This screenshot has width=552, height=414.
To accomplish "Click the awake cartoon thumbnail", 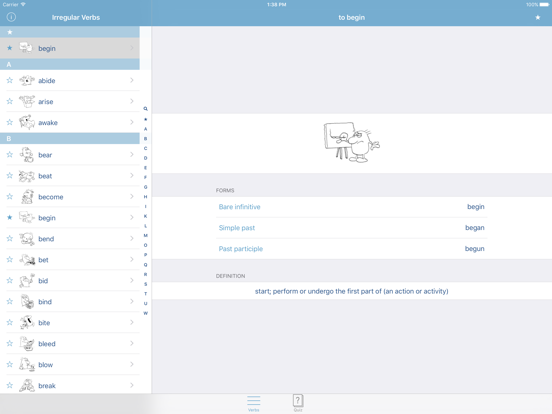I will 27,123.
